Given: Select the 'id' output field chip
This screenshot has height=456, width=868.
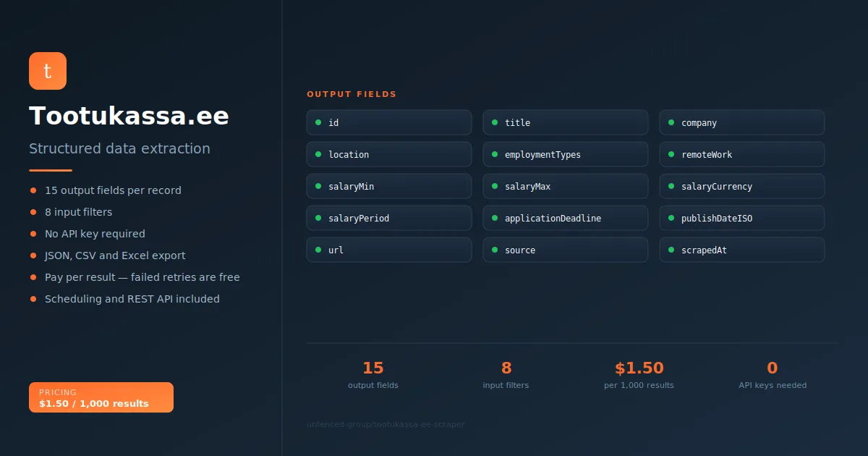Looking at the screenshot, I should (389, 123).
